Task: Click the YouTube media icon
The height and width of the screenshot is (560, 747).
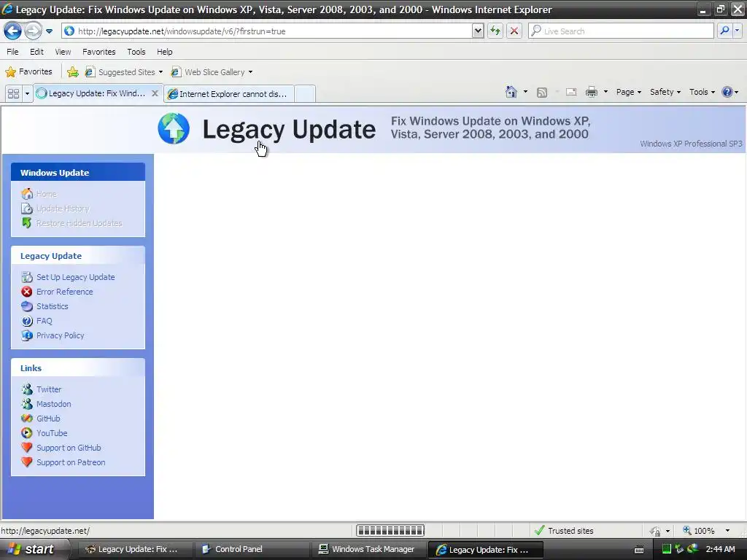Action: coord(27,433)
